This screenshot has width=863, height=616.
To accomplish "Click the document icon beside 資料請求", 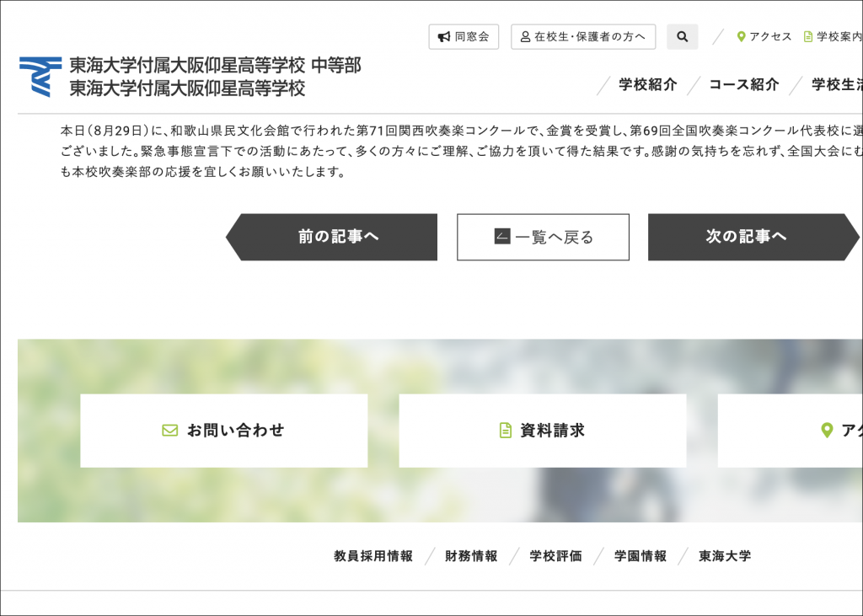I will (506, 431).
